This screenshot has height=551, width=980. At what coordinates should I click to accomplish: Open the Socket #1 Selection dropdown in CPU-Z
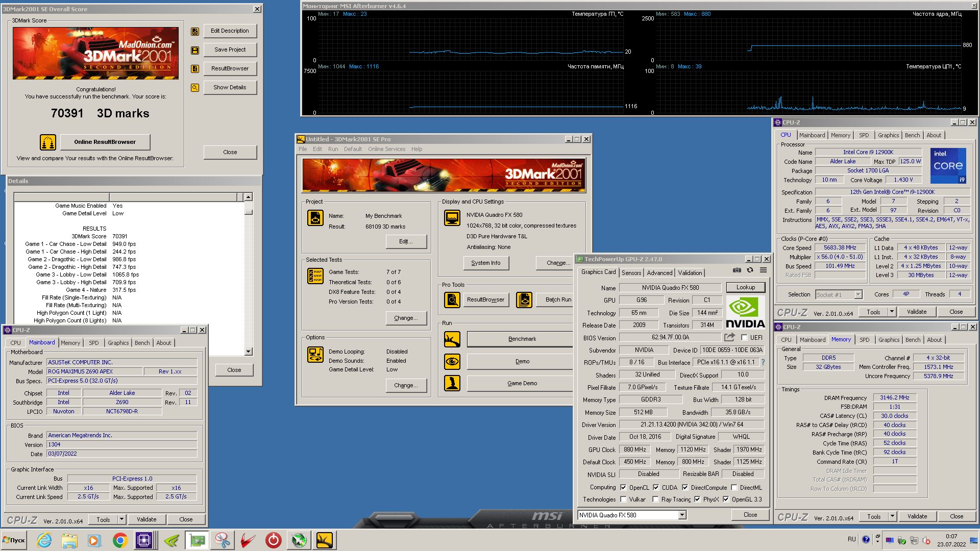pyautogui.click(x=858, y=294)
